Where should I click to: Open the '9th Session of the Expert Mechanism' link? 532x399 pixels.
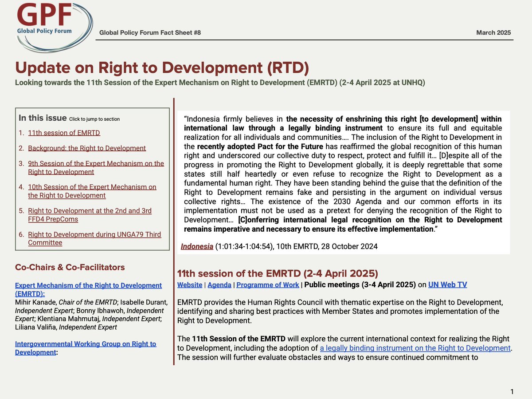[x=96, y=168]
